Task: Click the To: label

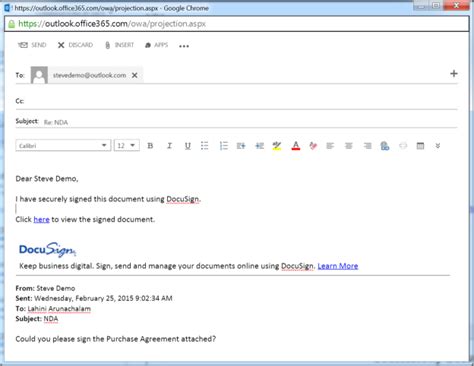Action: click(x=20, y=75)
